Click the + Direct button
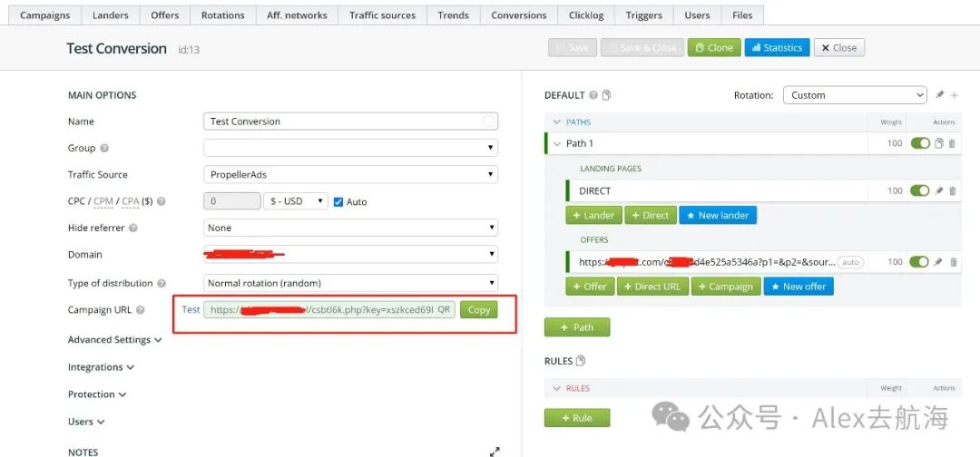Image resolution: width=980 pixels, height=457 pixels. (x=650, y=216)
